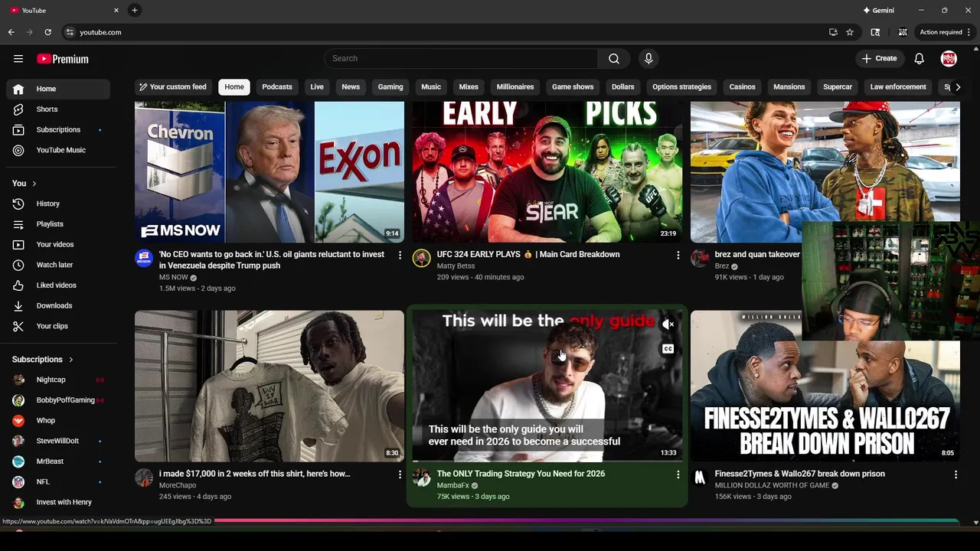
Task: Open the Chrome three-dot menu
Action: [969, 32]
